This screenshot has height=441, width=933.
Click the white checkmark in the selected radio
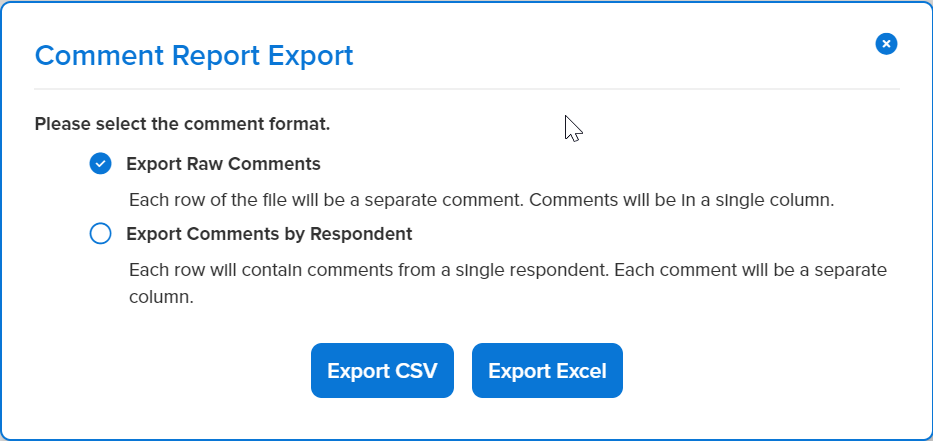pos(100,163)
